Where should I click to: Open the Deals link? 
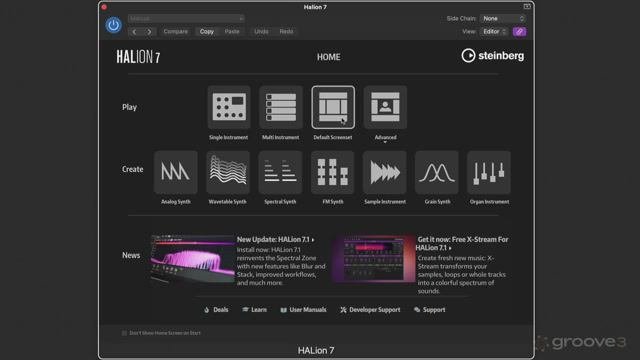[216, 310]
